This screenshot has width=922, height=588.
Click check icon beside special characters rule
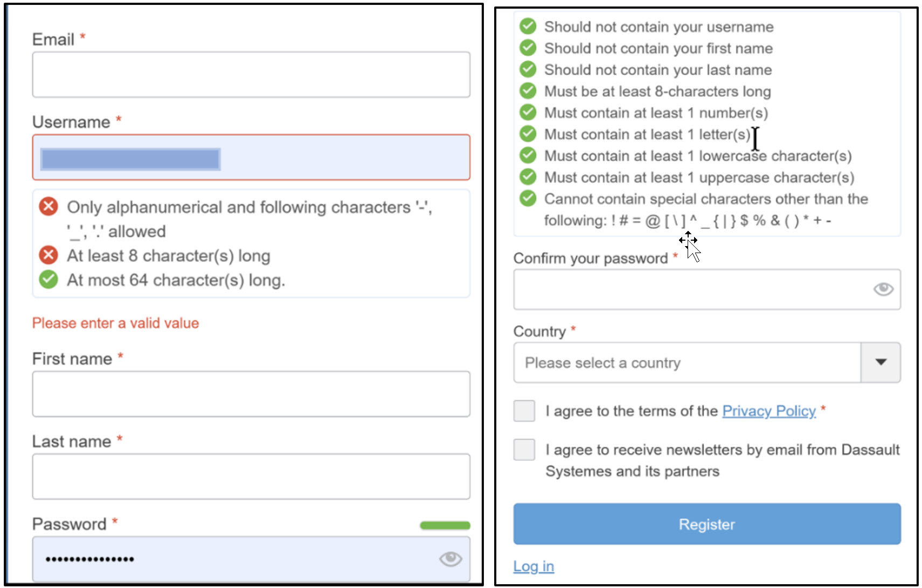click(528, 198)
